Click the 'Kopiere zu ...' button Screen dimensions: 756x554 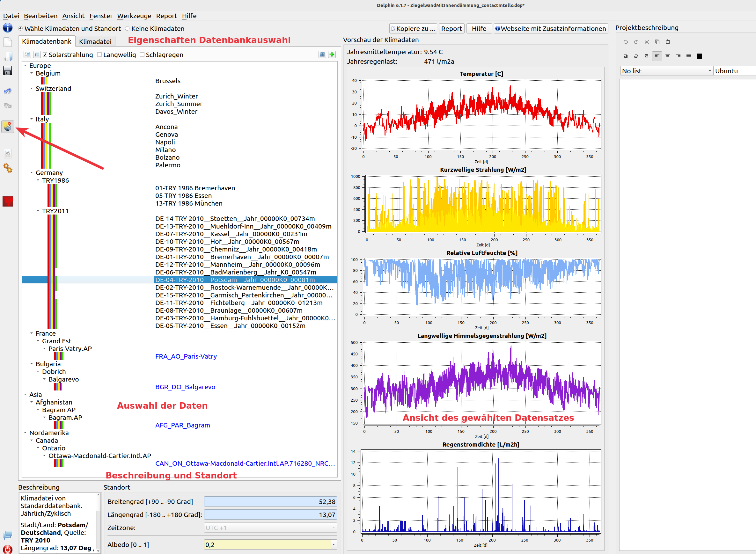[413, 28]
